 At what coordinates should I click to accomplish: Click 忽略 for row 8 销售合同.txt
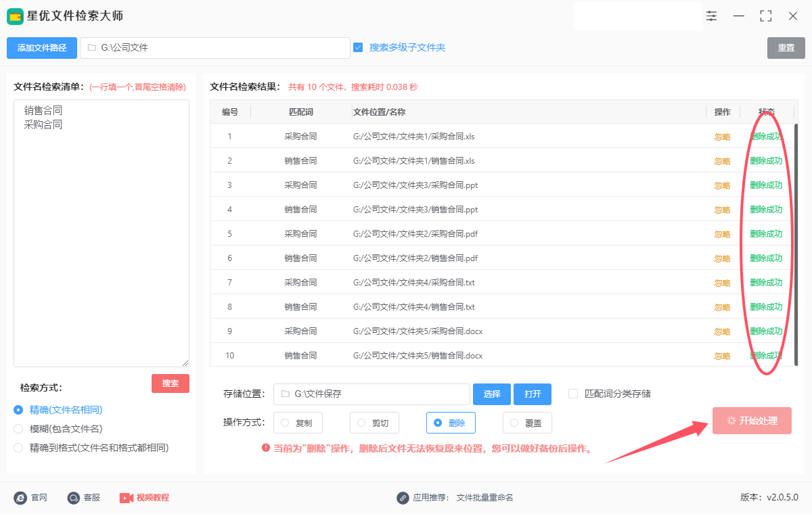[x=723, y=307]
